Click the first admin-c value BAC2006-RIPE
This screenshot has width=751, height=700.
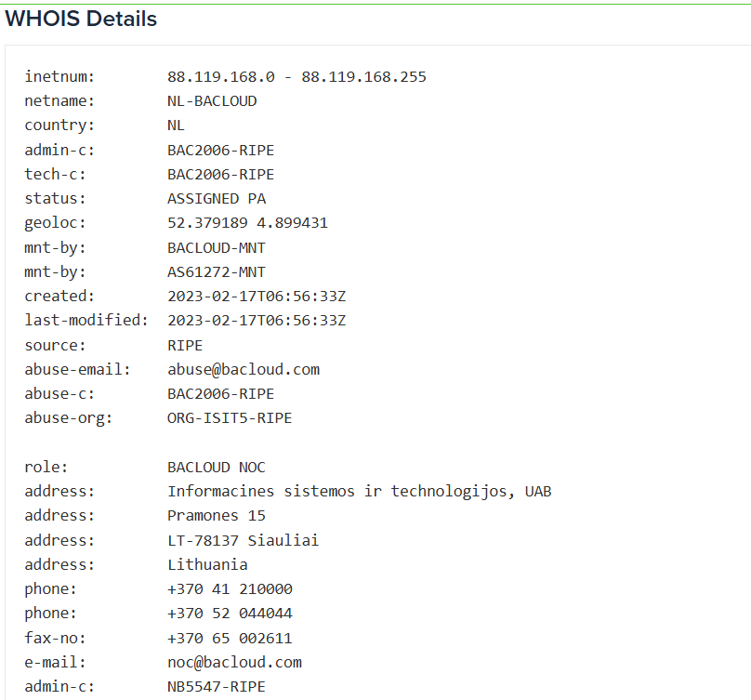point(220,151)
